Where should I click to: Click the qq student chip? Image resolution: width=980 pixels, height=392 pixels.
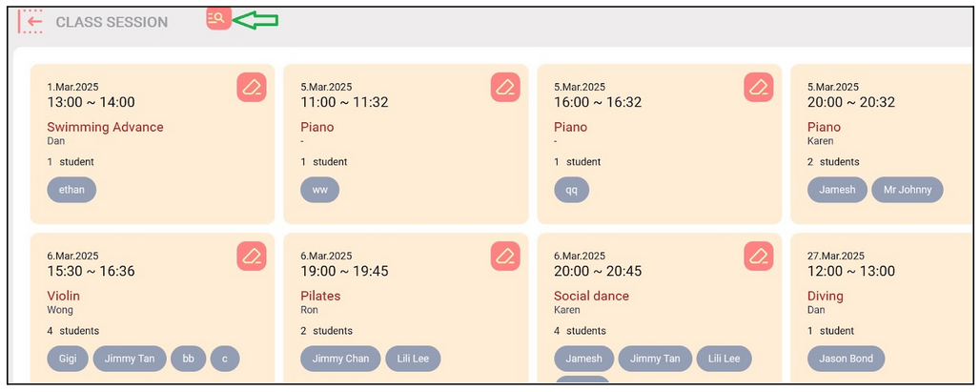pos(571,189)
